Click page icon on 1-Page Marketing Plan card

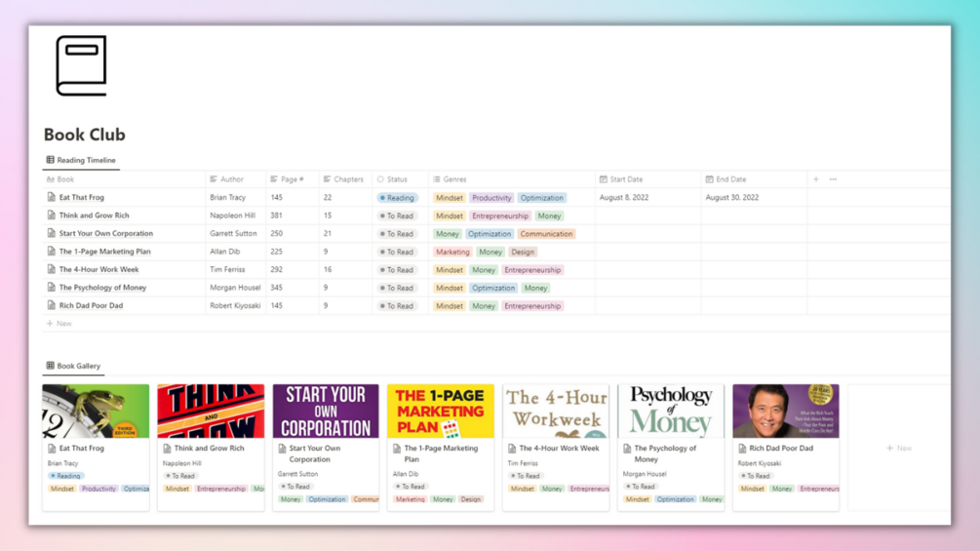click(397, 449)
